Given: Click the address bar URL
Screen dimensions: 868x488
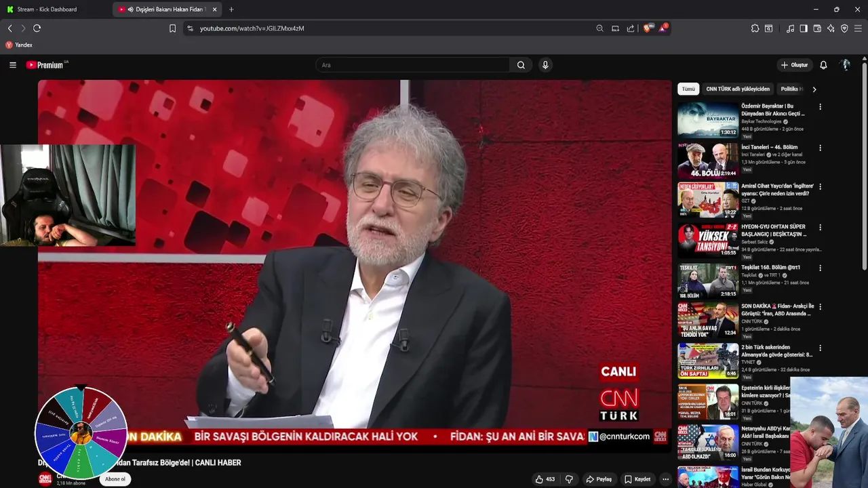Looking at the screenshot, I should click(252, 28).
